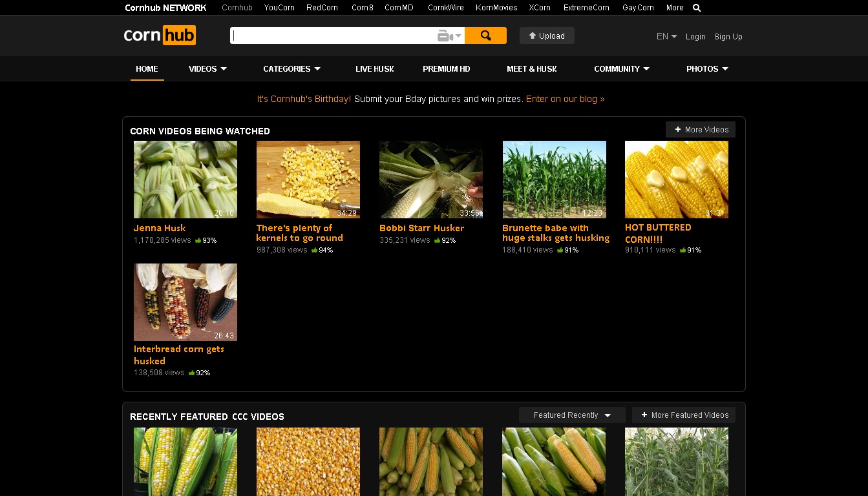Viewport: 868px width, 496px height.
Task: Go to the Live Husk tab
Action: pos(374,69)
